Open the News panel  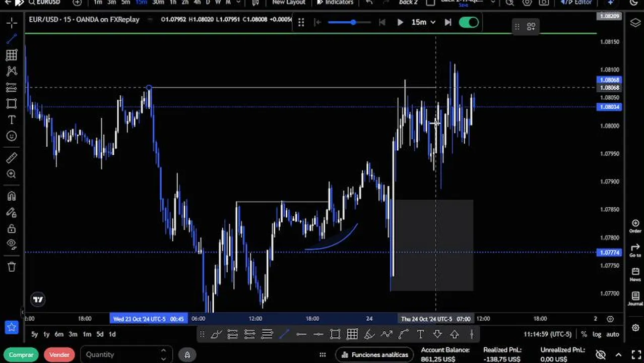tap(635, 274)
